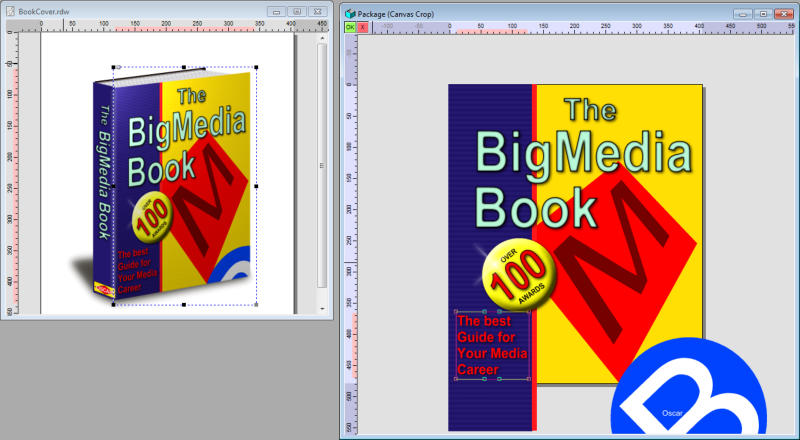
Task: Click the scroll up arrow in BookCover window
Action: pos(321,38)
